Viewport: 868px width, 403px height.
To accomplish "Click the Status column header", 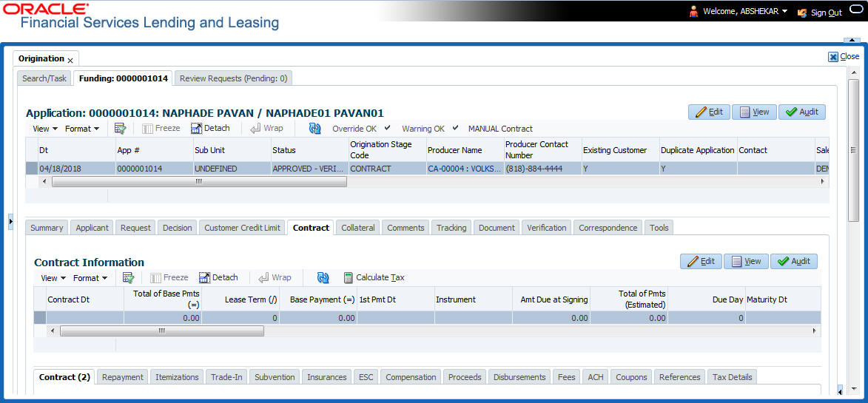I will pyautogui.click(x=309, y=150).
